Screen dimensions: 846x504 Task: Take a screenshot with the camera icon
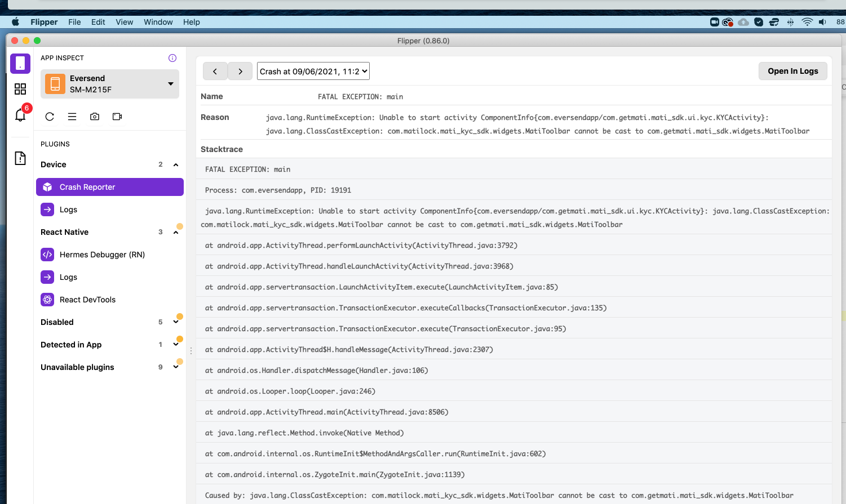(x=94, y=117)
